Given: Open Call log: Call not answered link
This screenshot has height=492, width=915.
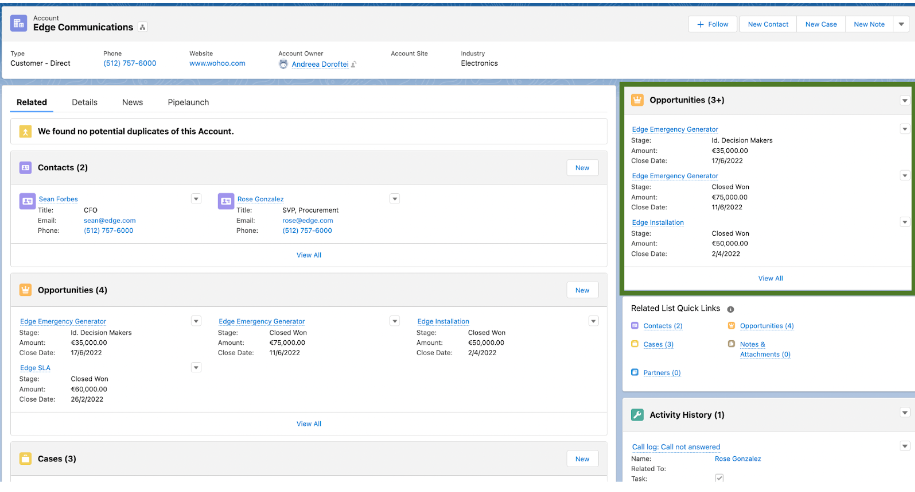Looking at the screenshot, I should pos(676,447).
